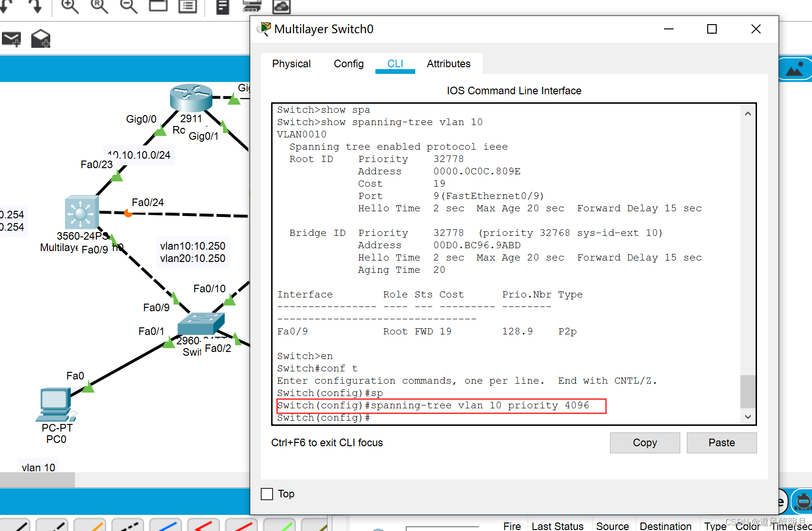Select the 2960 switch in the workspace
This screenshot has width=812, height=531.
tap(200, 324)
